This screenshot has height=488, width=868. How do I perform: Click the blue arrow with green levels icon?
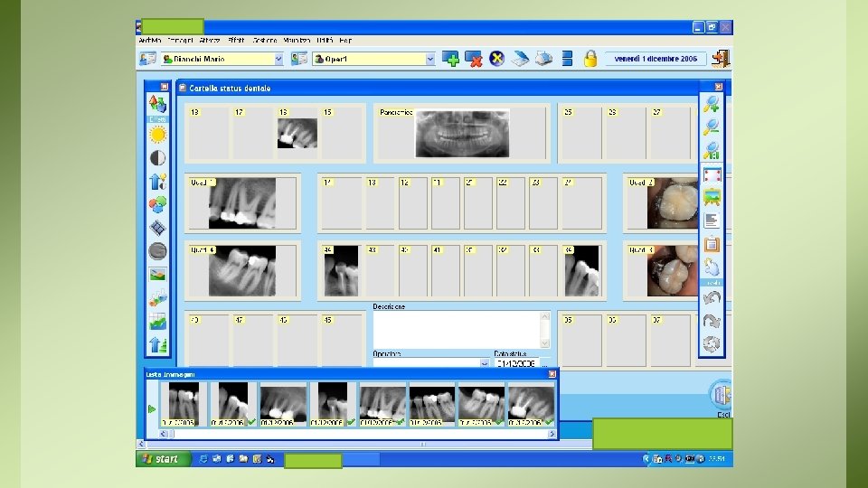point(157,344)
